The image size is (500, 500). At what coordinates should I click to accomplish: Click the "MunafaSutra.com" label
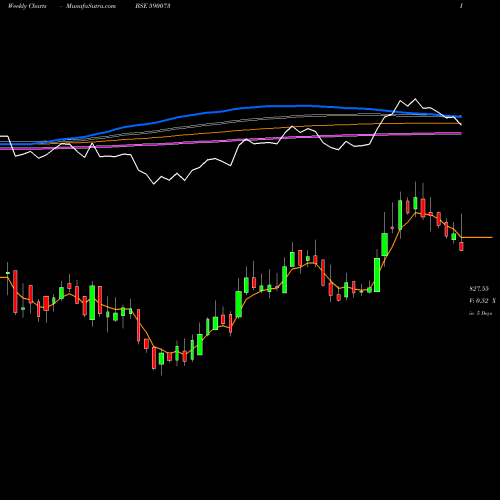click(91, 6)
